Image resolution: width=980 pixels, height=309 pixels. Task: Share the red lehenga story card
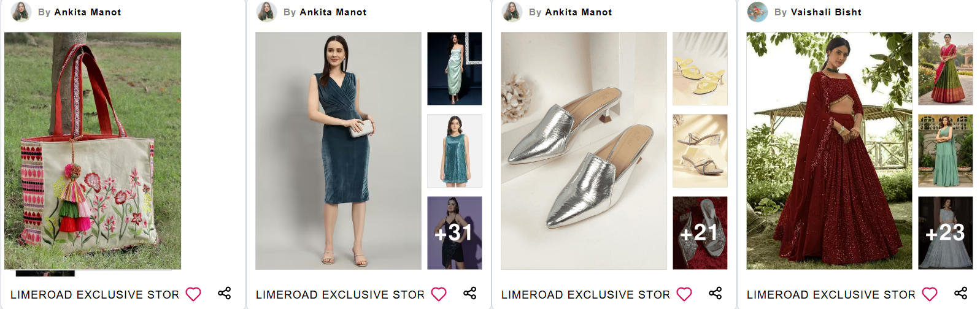pos(961,293)
